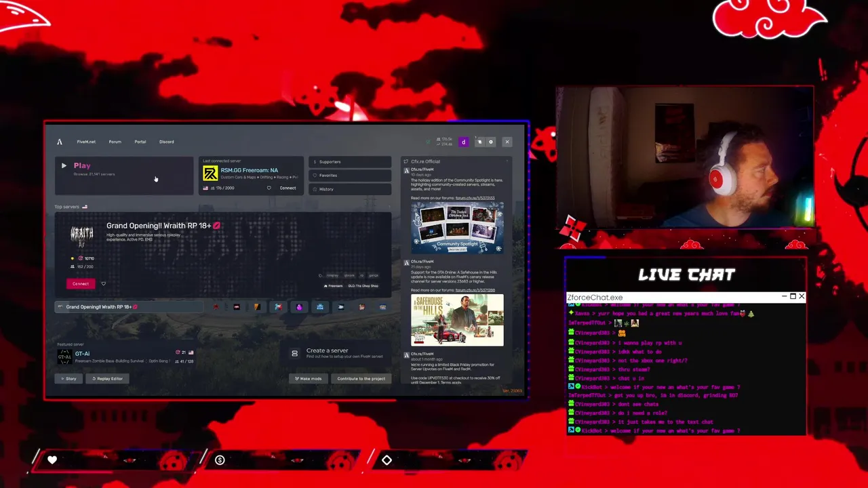Click the version number Ver. 23069 text
Screen dimensions: 868x488
512,391
